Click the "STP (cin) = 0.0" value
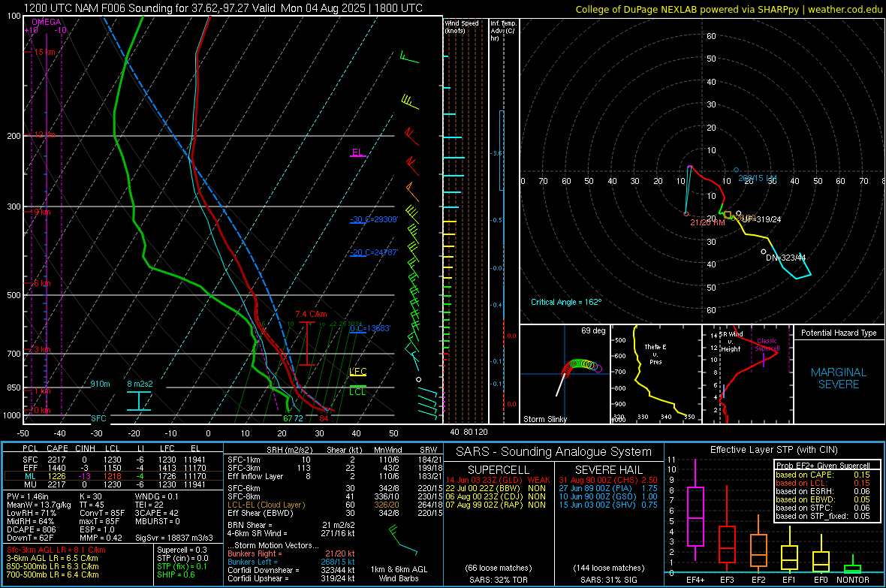886x588 pixels. pos(182,558)
